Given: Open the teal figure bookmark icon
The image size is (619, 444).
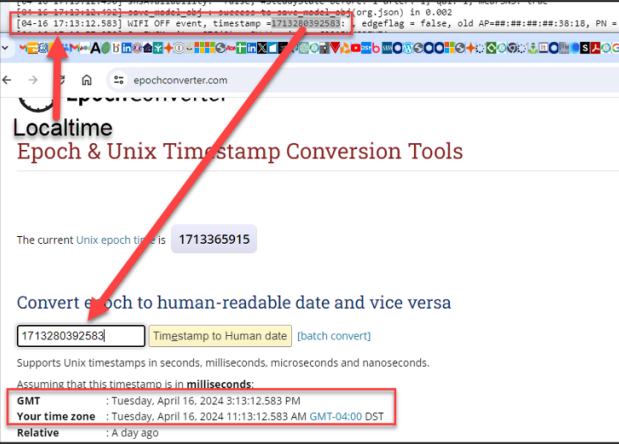Looking at the screenshot, I should coord(158,48).
